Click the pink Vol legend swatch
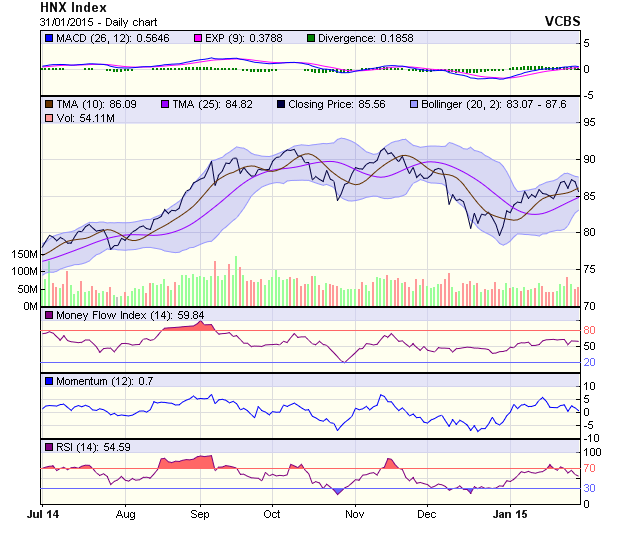This screenshot has width=620, height=535. [48, 119]
